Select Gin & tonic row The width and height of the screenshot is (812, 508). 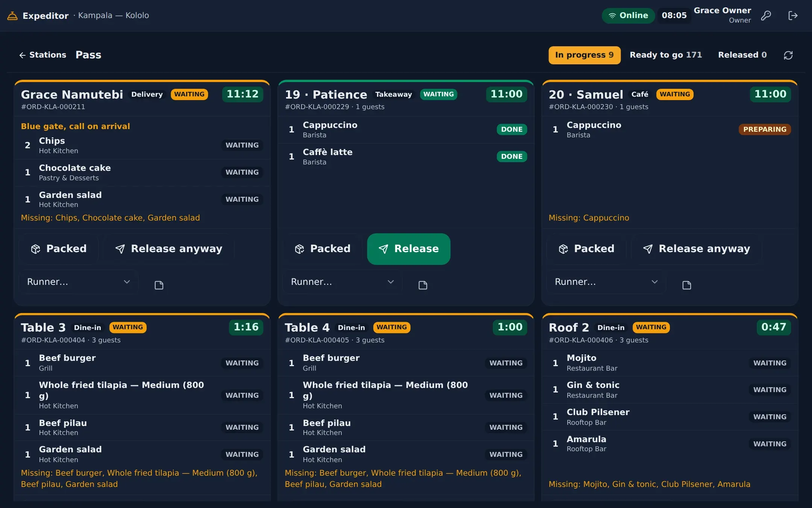click(x=670, y=390)
